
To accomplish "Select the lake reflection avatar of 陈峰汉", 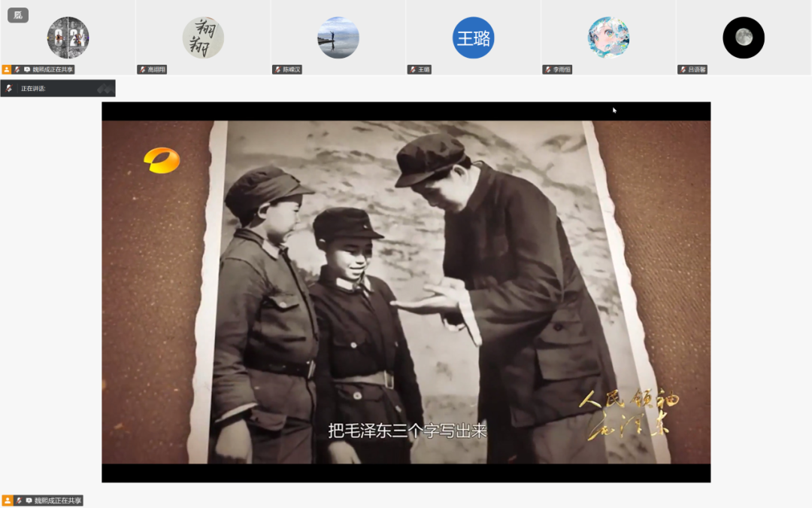I will [x=338, y=38].
